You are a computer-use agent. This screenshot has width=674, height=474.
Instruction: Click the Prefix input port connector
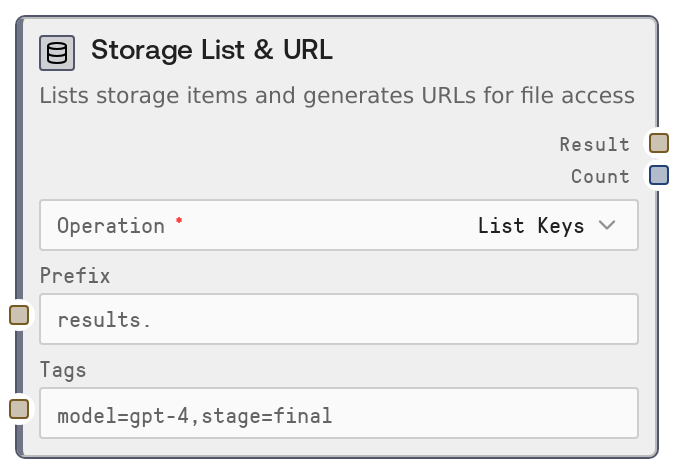(19, 315)
